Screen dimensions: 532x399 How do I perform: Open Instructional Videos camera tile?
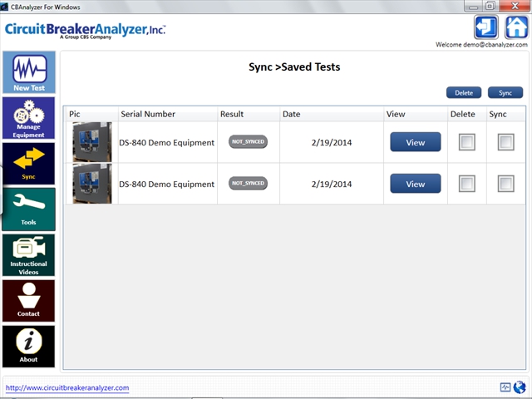pos(29,255)
